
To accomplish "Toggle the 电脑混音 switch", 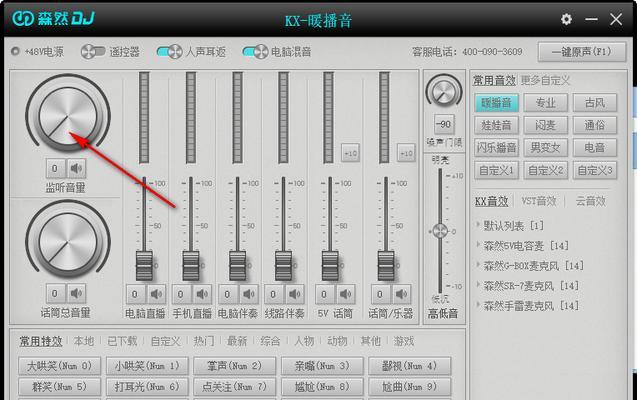I will 255,52.
